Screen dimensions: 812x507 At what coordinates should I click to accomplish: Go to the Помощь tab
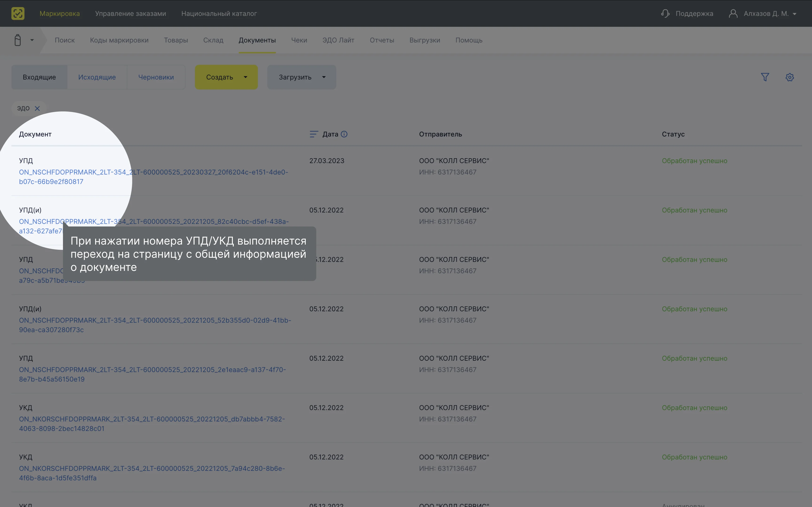click(469, 40)
